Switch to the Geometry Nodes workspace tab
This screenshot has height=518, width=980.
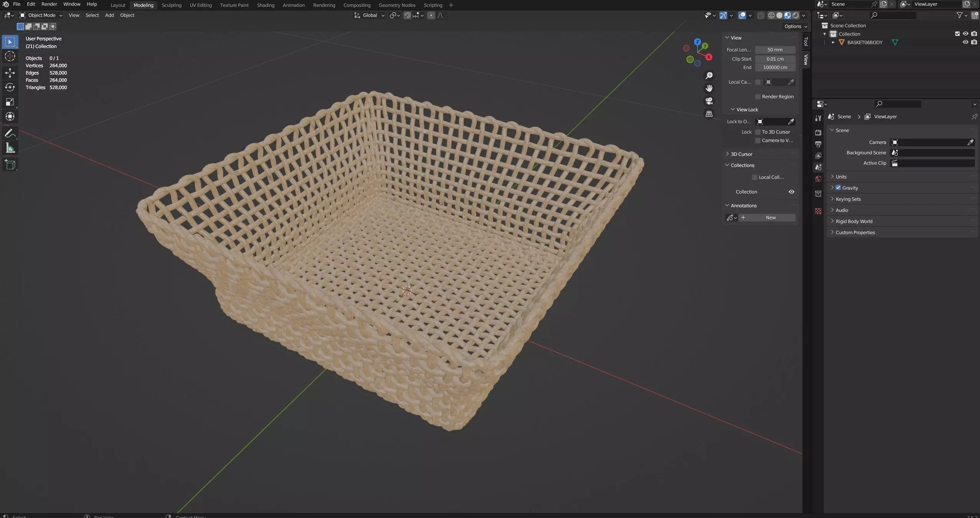[x=397, y=5]
